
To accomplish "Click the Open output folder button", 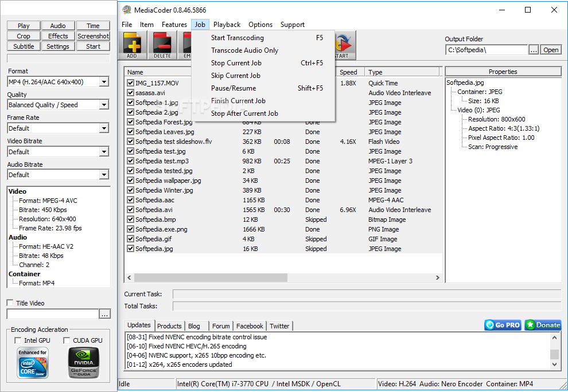I will [551, 50].
